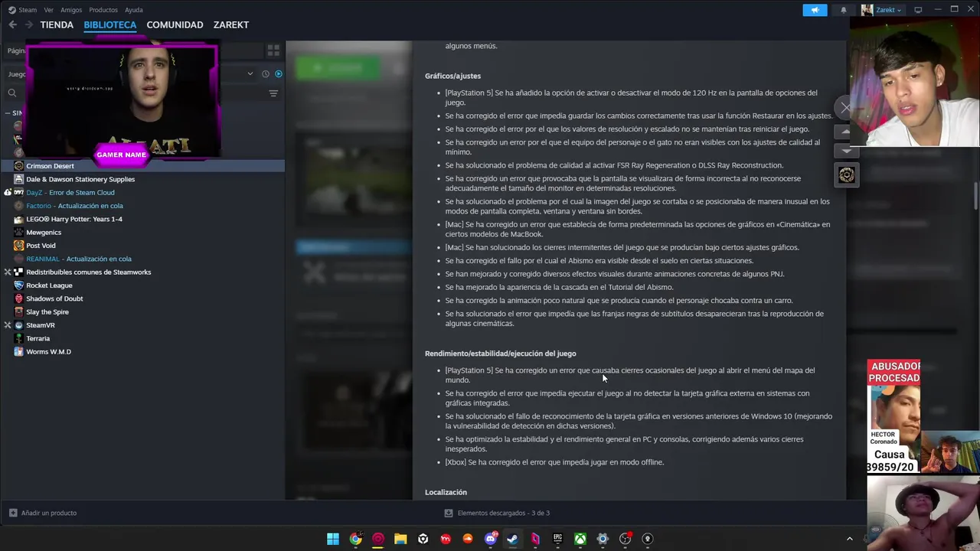The height and width of the screenshot is (551, 980).
Task: Switch to the BIBLIOTECA tab
Action: [x=110, y=24]
